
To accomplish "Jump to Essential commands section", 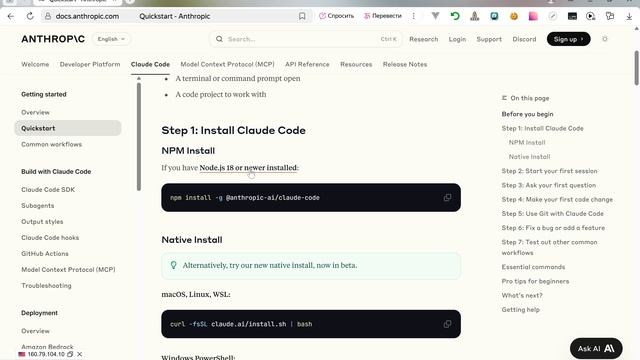I will (x=533, y=267).
